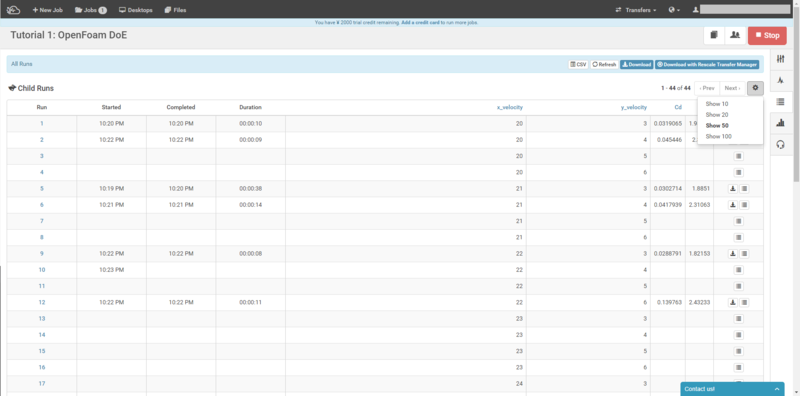Image resolution: width=800 pixels, height=396 pixels.
Task: Open the job copy/clone icon button
Action: 714,35
